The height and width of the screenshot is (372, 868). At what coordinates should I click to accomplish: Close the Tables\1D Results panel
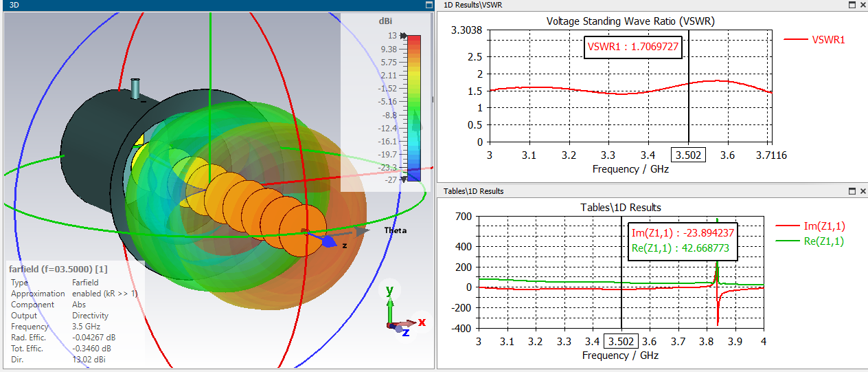863,190
